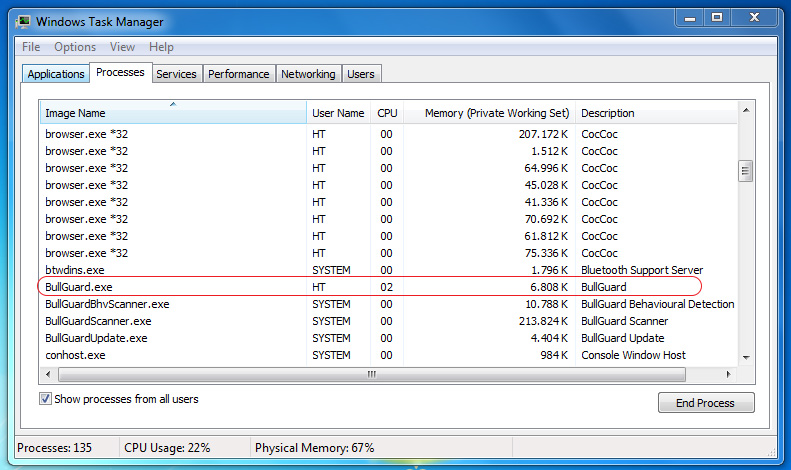This screenshot has width=791, height=470.
Task: Select browser.exe using 61.812 K memory
Action: [x=388, y=236]
